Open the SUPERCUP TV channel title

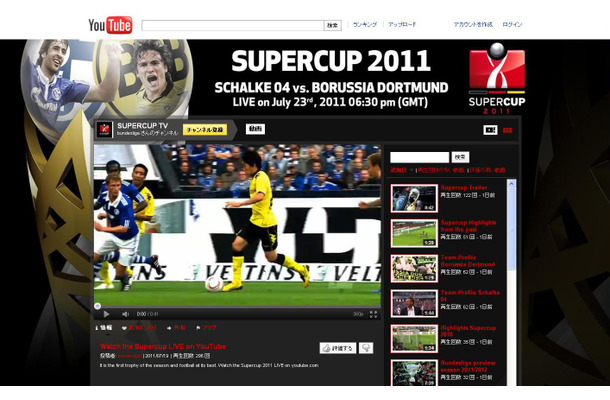142,126
